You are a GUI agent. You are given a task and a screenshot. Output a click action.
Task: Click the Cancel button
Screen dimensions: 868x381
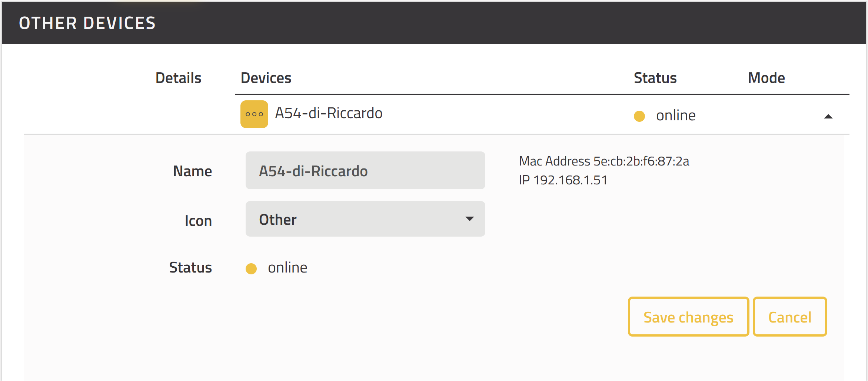(790, 317)
